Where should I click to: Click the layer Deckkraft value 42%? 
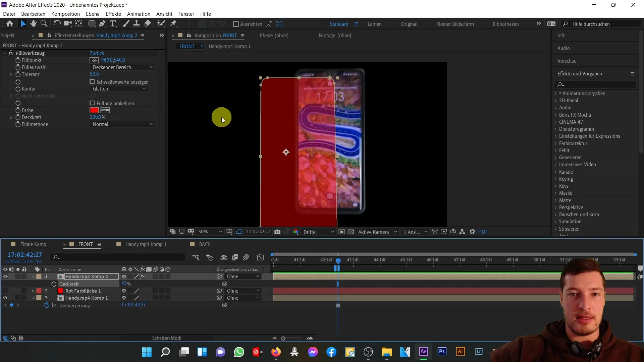tap(124, 284)
